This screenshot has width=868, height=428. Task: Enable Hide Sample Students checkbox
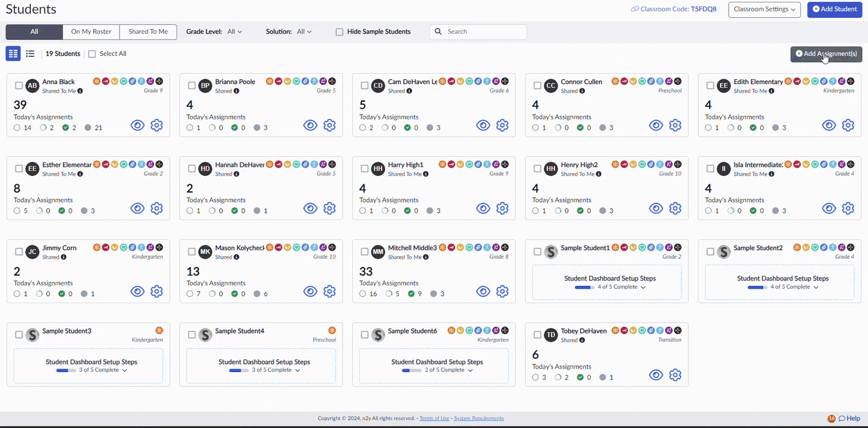[339, 32]
